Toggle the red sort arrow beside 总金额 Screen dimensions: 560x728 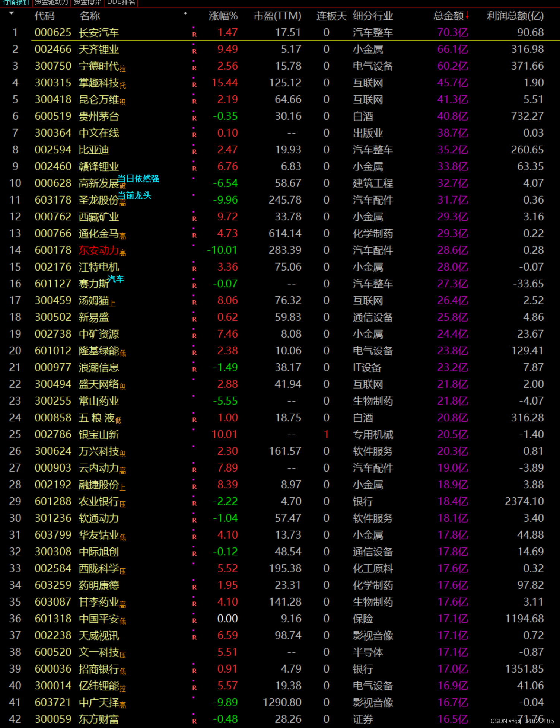coord(467,16)
